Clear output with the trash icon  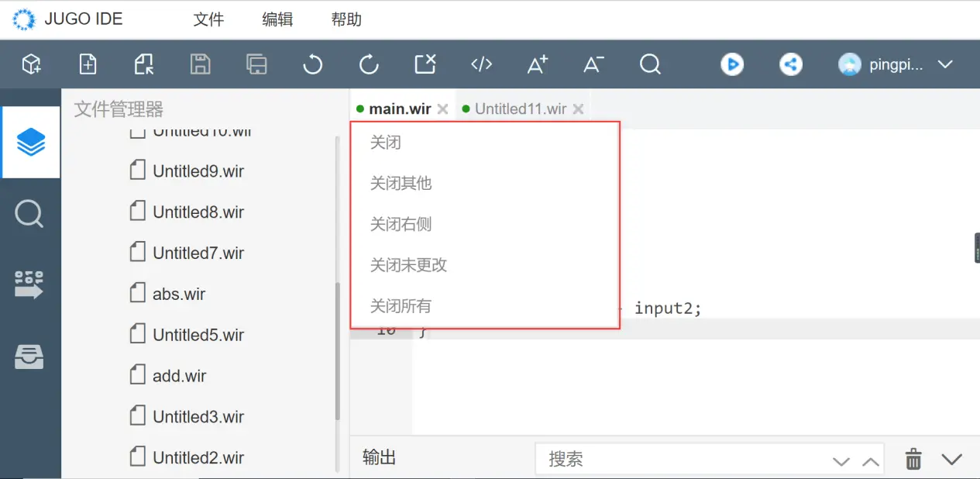pyautogui.click(x=914, y=459)
